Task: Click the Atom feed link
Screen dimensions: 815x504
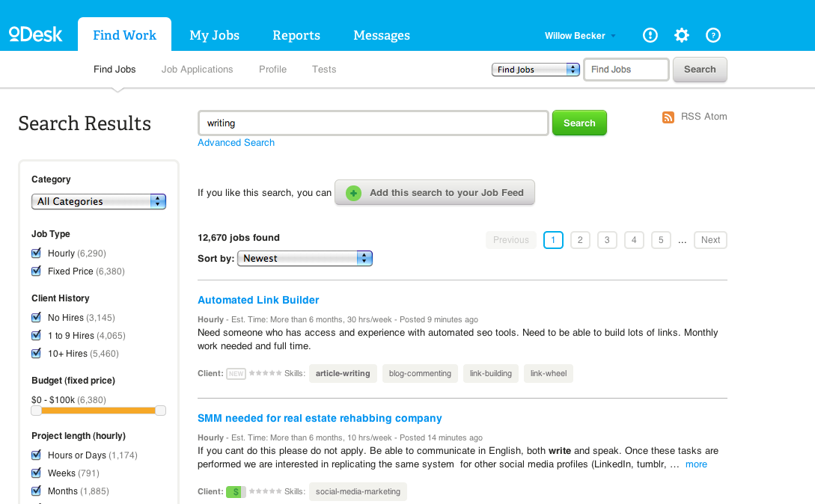Action: point(715,117)
